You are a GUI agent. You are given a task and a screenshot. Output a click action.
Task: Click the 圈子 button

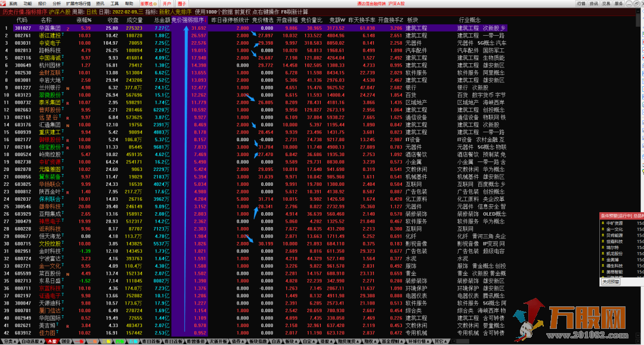point(181,4)
